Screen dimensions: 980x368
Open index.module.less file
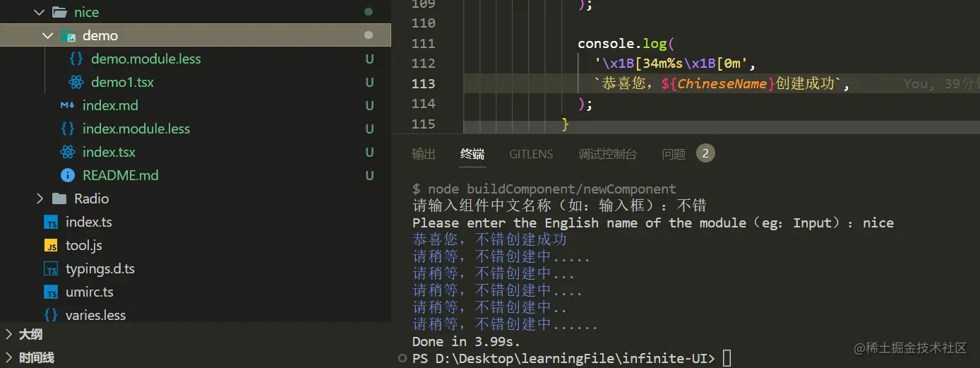(x=136, y=129)
